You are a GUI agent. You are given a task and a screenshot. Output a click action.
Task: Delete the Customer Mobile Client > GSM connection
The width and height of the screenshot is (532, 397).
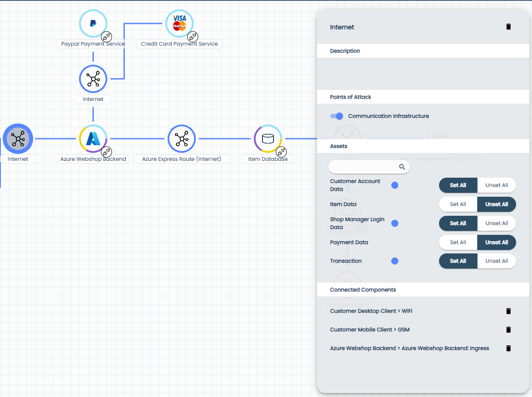coord(508,329)
